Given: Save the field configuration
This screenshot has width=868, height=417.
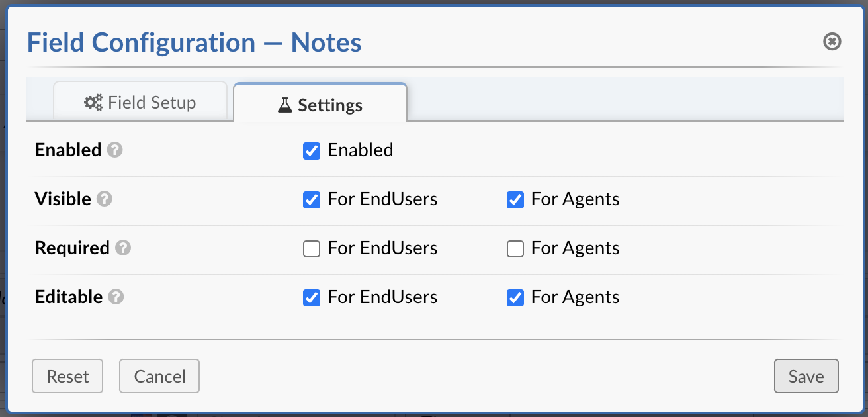Looking at the screenshot, I should pos(806,377).
